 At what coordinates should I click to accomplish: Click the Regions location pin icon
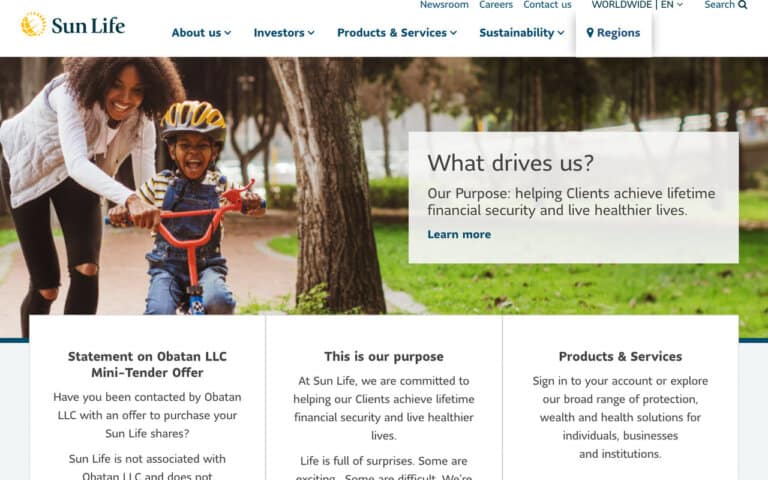click(590, 33)
